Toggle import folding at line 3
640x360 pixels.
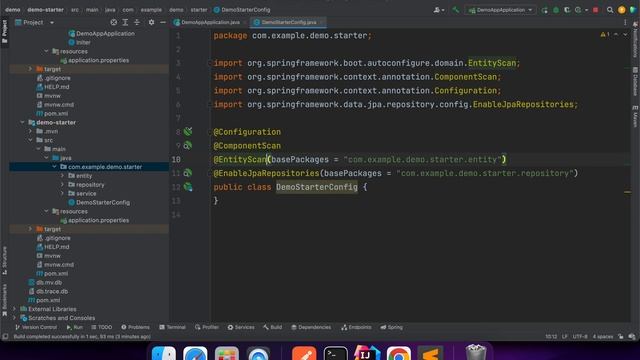pos(210,63)
